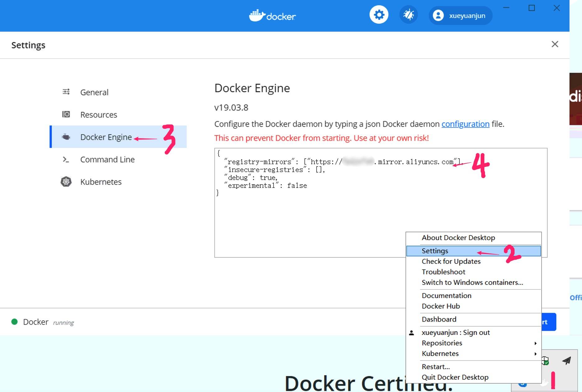Close the Settings panel

pos(555,44)
